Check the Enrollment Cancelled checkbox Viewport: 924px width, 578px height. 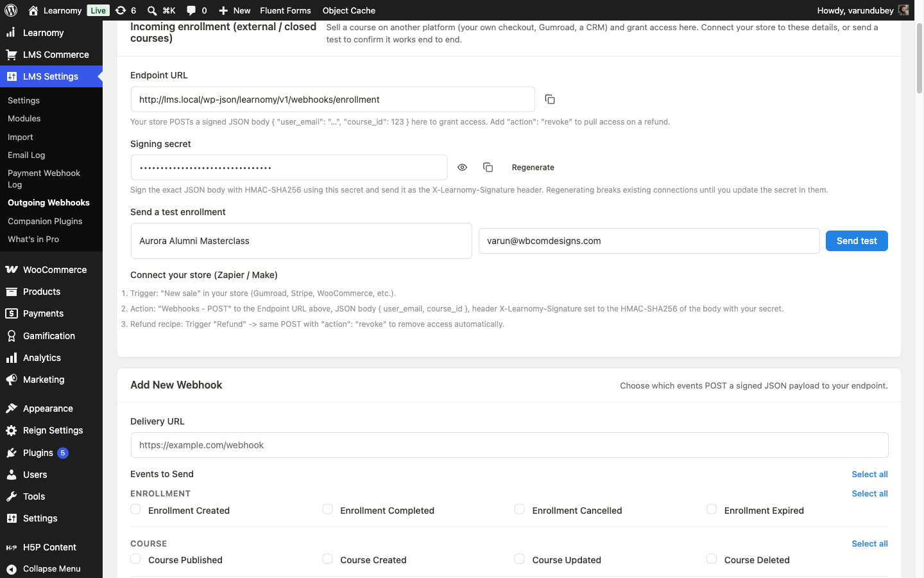tap(519, 509)
